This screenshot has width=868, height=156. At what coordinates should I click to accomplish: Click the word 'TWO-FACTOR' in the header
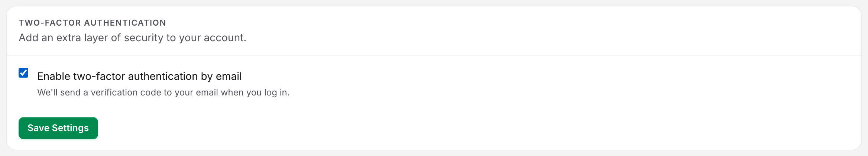coord(50,23)
